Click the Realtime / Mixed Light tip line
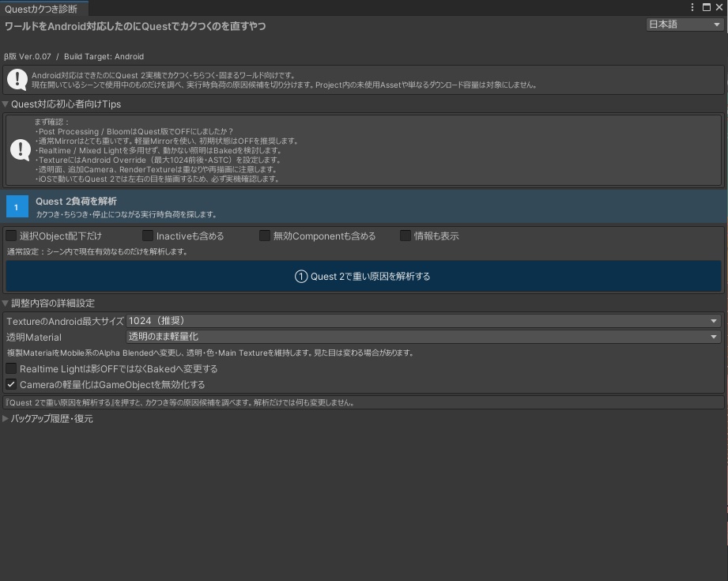 158,150
